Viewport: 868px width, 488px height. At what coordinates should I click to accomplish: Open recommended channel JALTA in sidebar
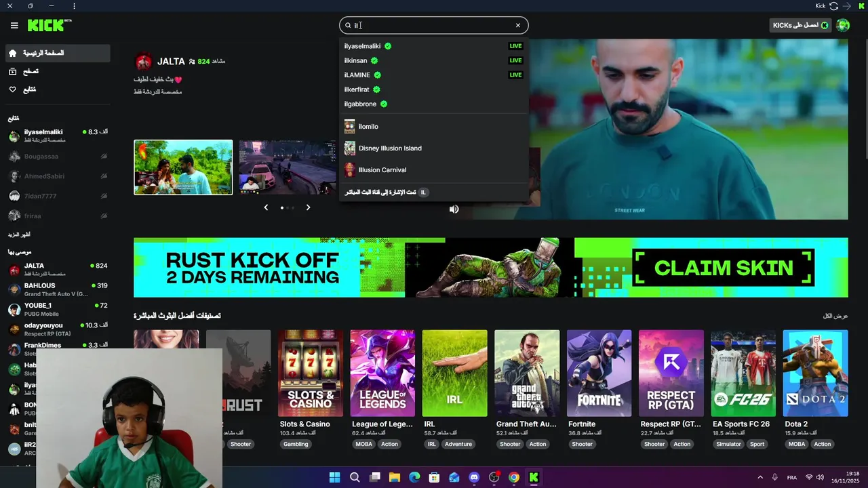[58, 269]
